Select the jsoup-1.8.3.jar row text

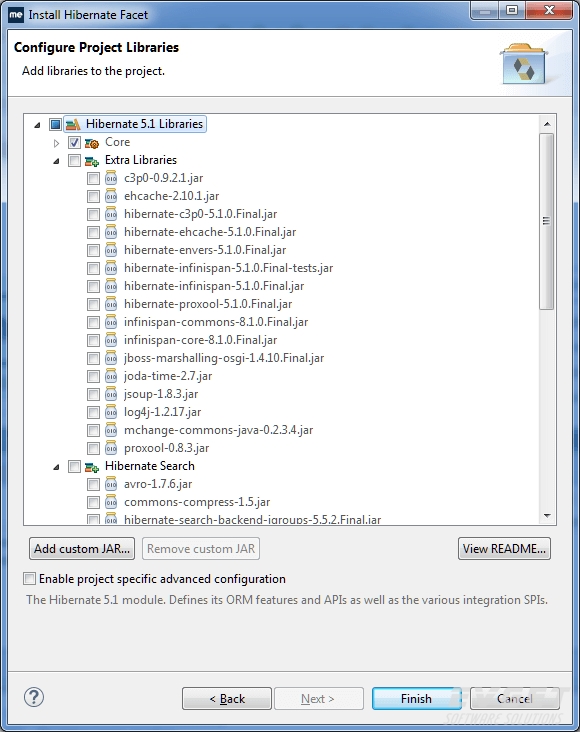coord(161,394)
